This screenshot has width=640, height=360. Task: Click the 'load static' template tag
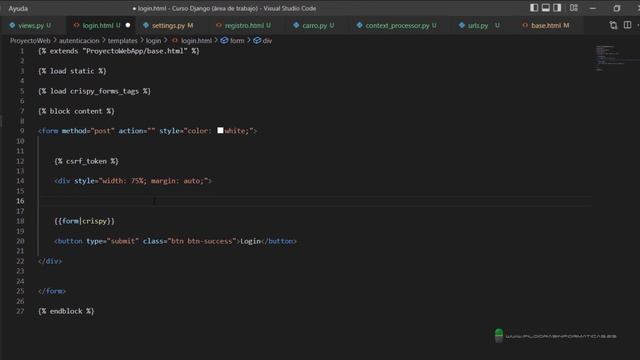(x=72, y=71)
